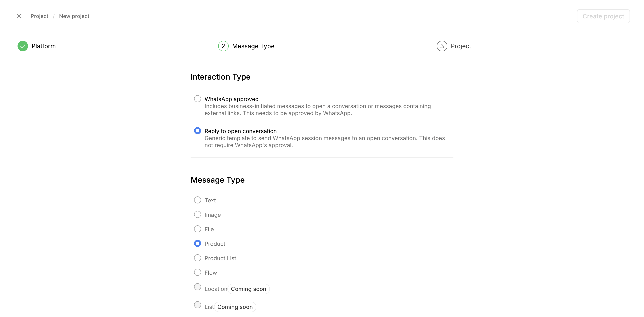
Task: Select WhatsApp approved interaction type
Action: (198, 99)
